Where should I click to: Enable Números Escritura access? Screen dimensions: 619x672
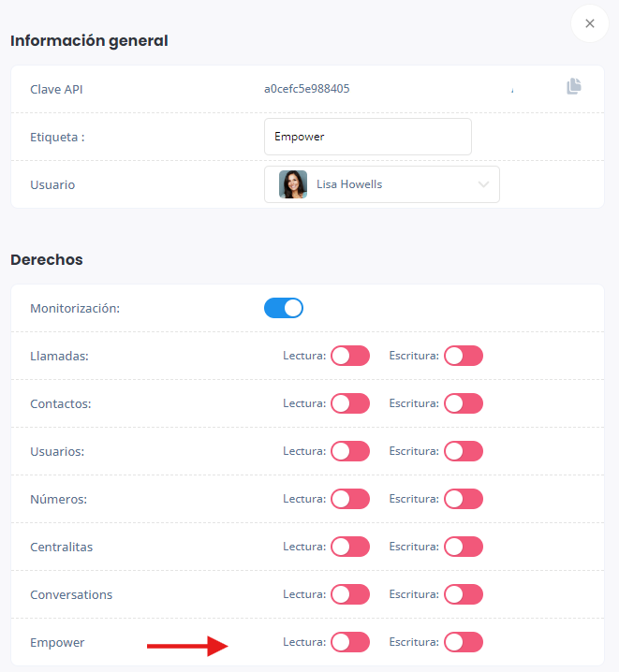[464, 499]
